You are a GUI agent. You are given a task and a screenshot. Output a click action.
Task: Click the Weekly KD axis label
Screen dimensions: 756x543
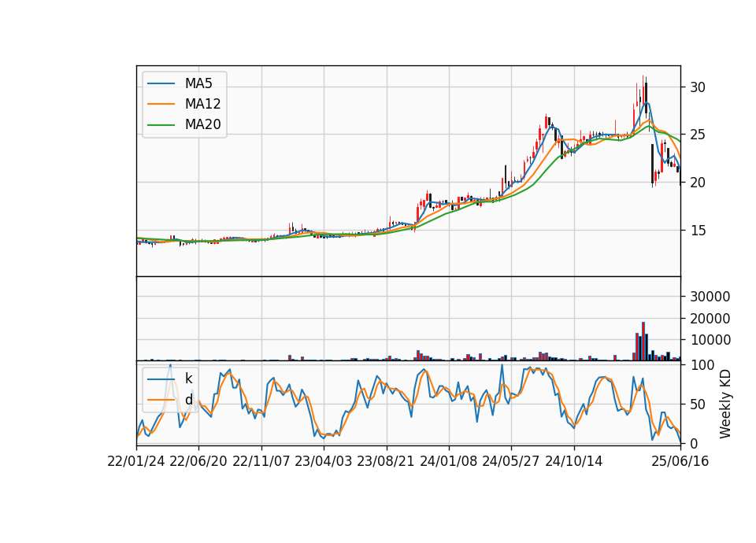pyautogui.click(x=724, y=404)
